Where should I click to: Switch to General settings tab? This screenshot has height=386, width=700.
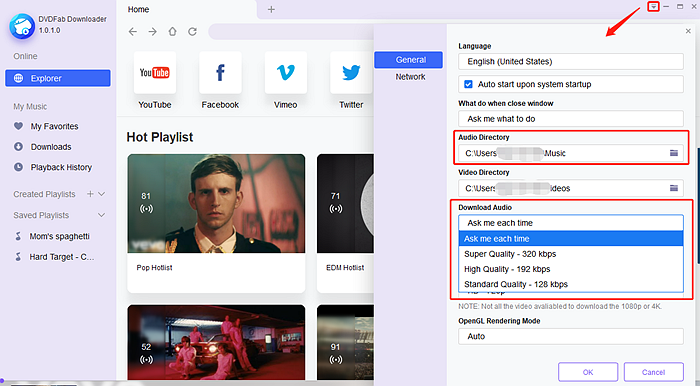(408, 60)
